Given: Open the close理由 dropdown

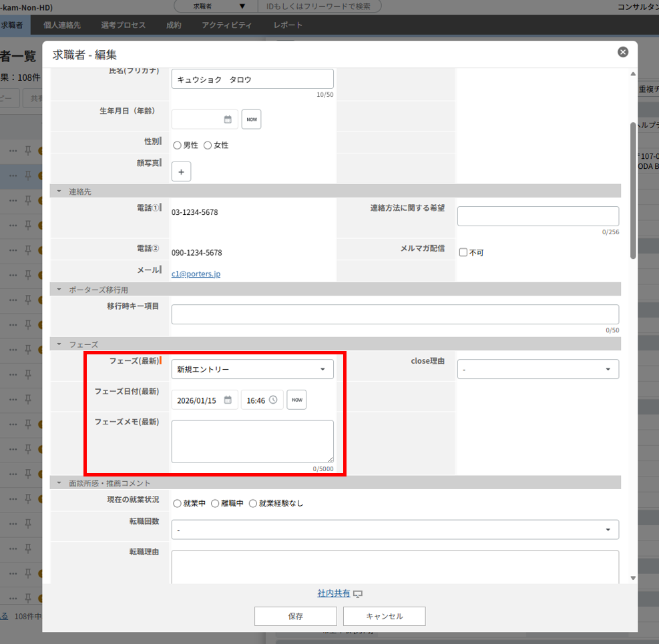Looking at the screenshot, I should tap(537, 369).
